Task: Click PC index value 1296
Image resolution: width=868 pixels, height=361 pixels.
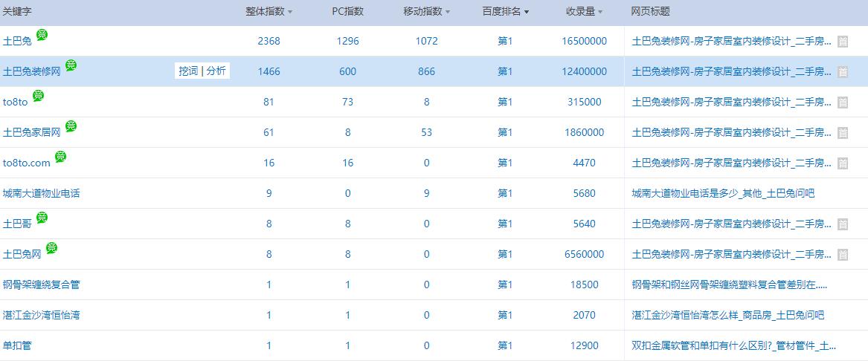Action: coord(347,42)
